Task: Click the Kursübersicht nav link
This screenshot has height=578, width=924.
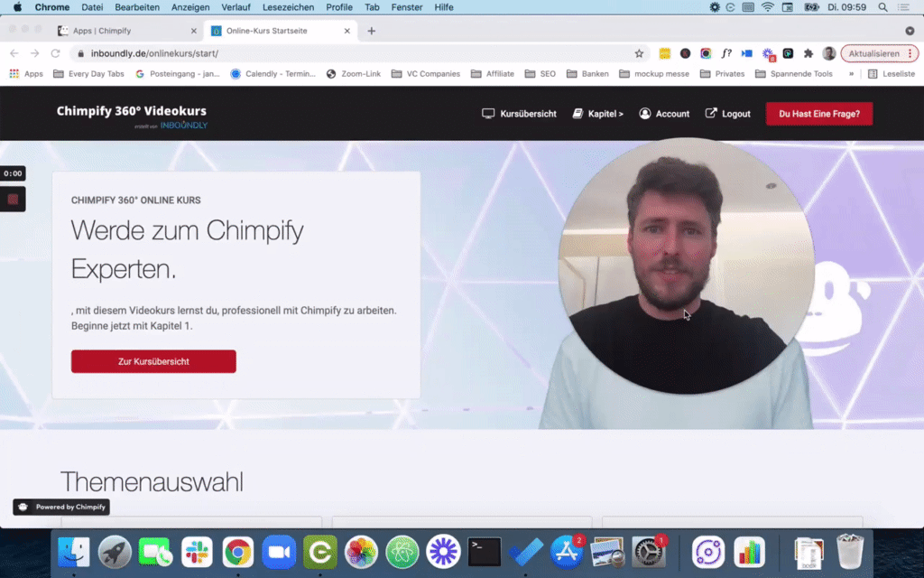Action: [519, 113]
